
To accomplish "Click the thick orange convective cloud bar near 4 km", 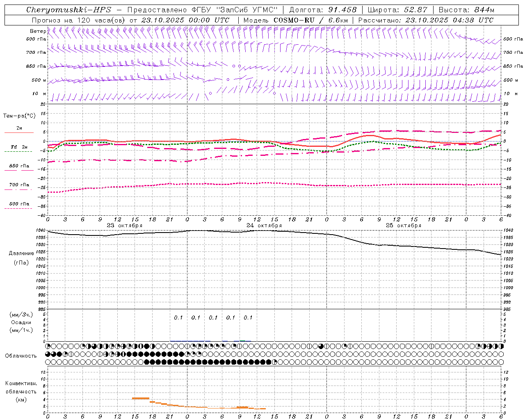I will tap(141, 398).
